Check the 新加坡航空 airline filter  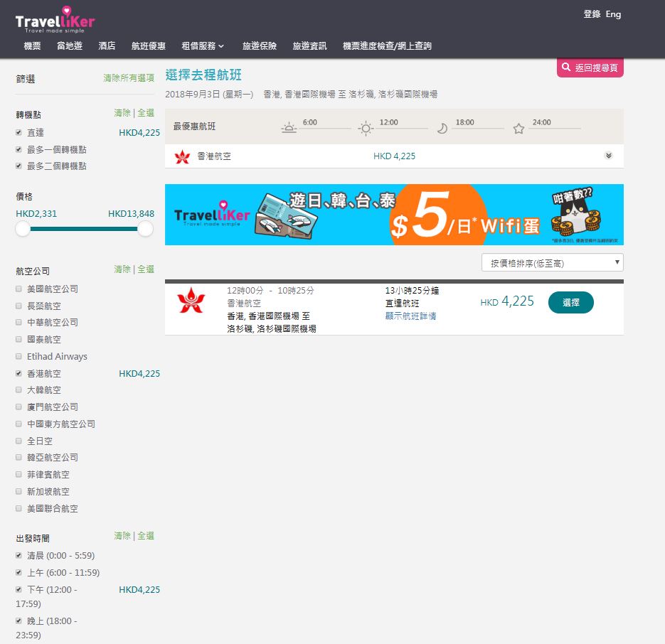(18, 491)
